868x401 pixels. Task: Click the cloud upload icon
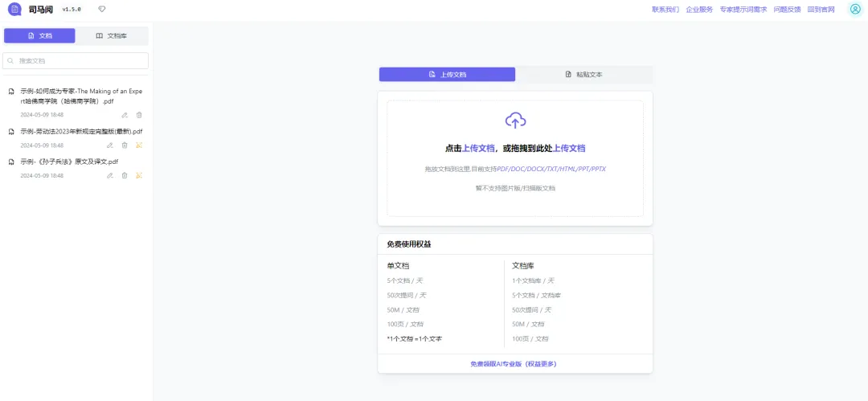515,121
